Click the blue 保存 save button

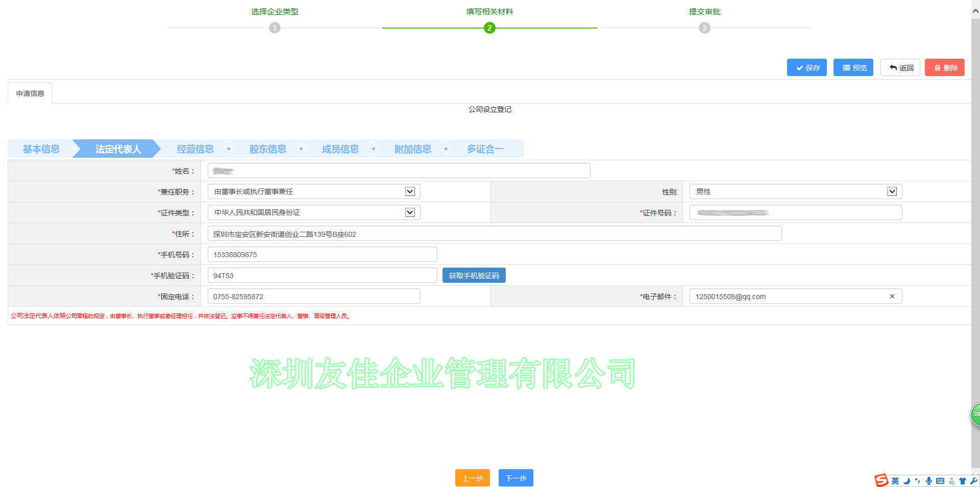[806, 68]
